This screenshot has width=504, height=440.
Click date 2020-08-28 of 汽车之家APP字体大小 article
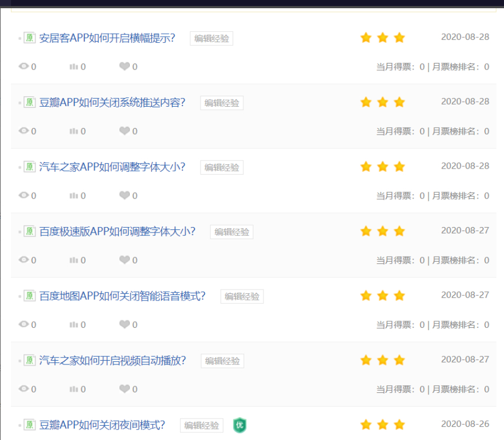[x=465, y=166]
